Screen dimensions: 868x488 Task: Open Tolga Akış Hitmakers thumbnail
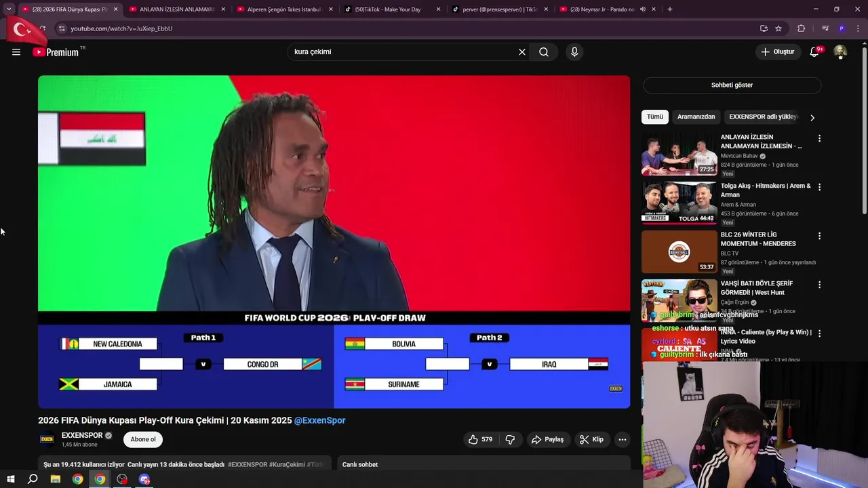[679, 203]
